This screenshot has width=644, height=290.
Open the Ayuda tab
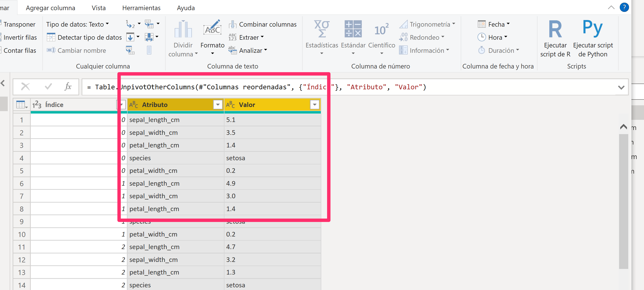click(186, 8)
